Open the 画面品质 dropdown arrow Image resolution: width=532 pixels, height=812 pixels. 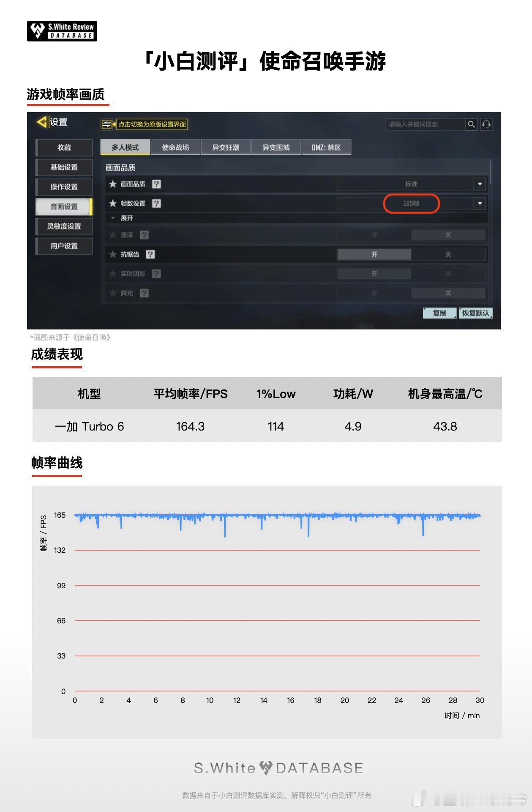click(480, 184)
